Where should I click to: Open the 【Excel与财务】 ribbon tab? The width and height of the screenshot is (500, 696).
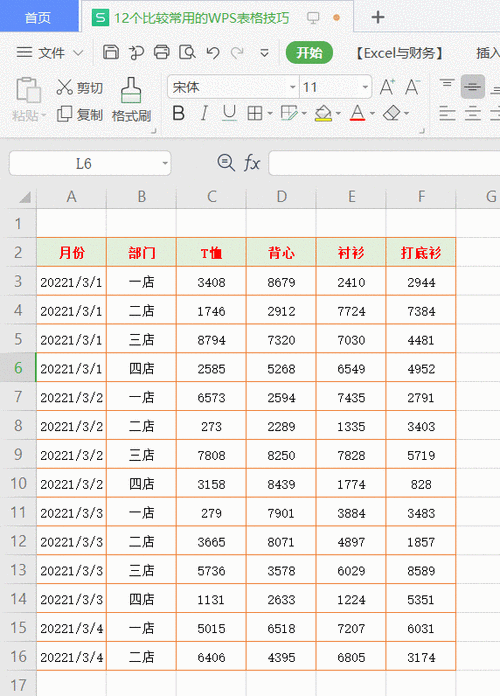click(400, 53)
